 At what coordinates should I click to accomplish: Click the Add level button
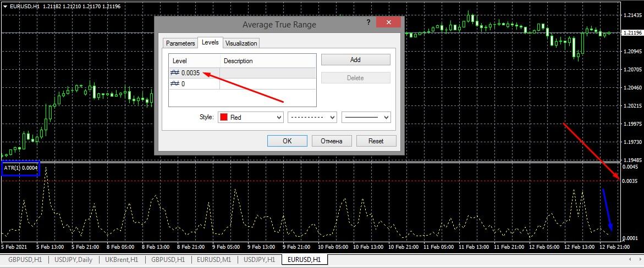coord(355,59)
